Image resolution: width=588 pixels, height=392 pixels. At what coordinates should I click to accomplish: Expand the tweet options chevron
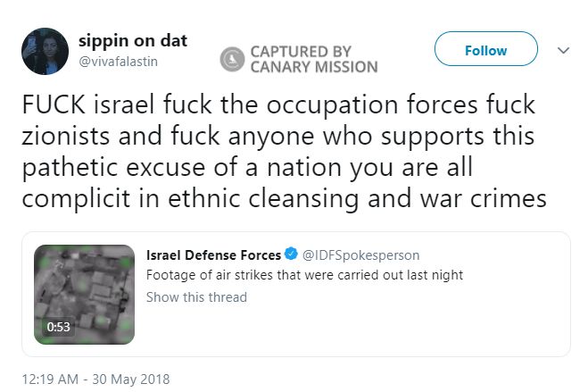[563, 51]
